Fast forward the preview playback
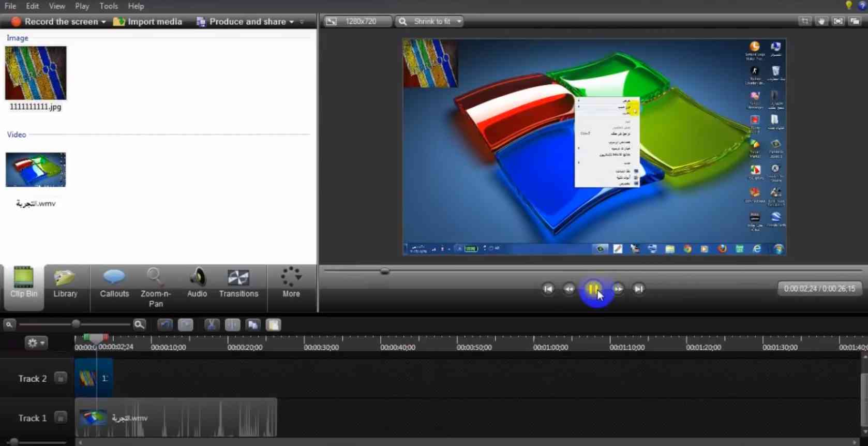The image size is (868, 446). coord(618,289)
